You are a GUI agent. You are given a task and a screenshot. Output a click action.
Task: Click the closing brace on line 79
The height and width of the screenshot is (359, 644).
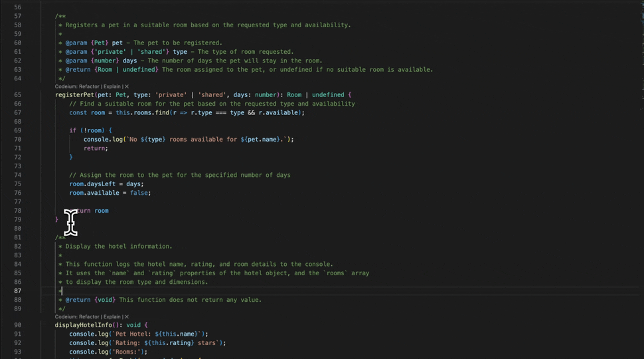click(x=56, y=219)
